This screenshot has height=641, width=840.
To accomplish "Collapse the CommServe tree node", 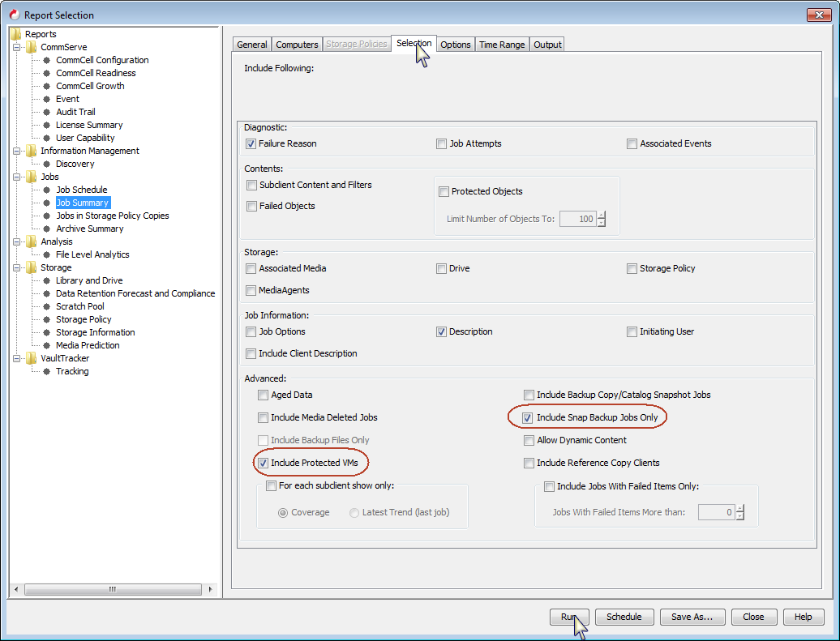I will click(x=18, y=47).
